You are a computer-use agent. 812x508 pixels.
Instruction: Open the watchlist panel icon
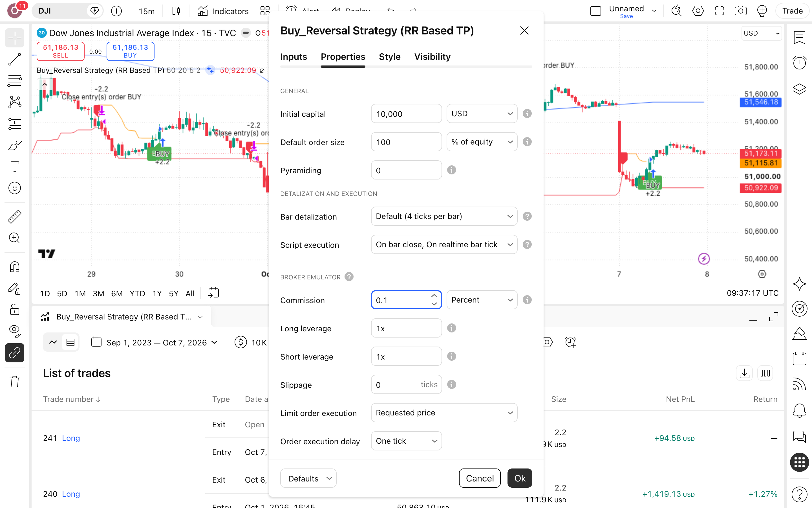(x=800, y=37)
